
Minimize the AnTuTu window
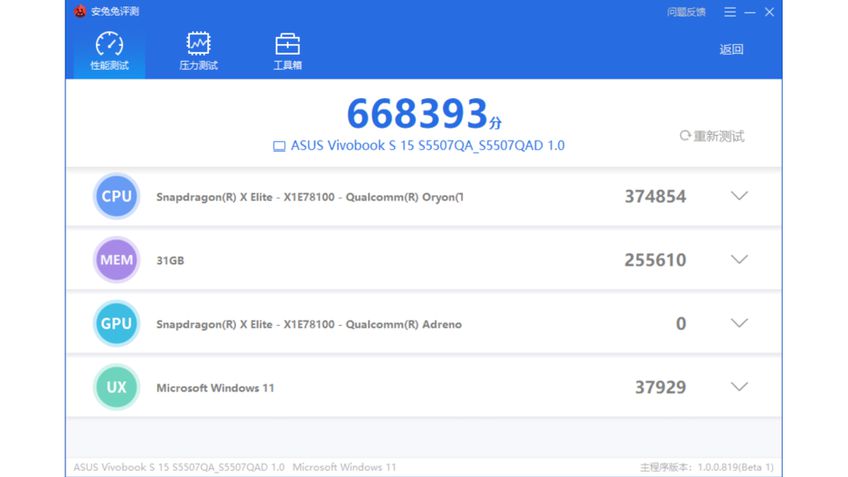750,12
